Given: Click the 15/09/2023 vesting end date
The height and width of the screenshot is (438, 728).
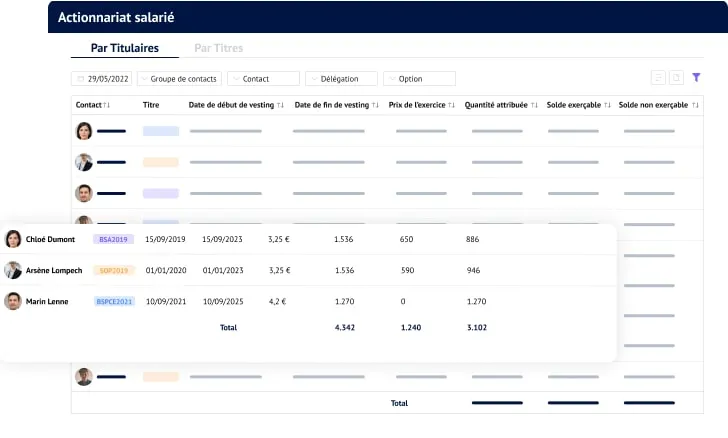Looking at the screenshot, I should [x=222, y=239].
